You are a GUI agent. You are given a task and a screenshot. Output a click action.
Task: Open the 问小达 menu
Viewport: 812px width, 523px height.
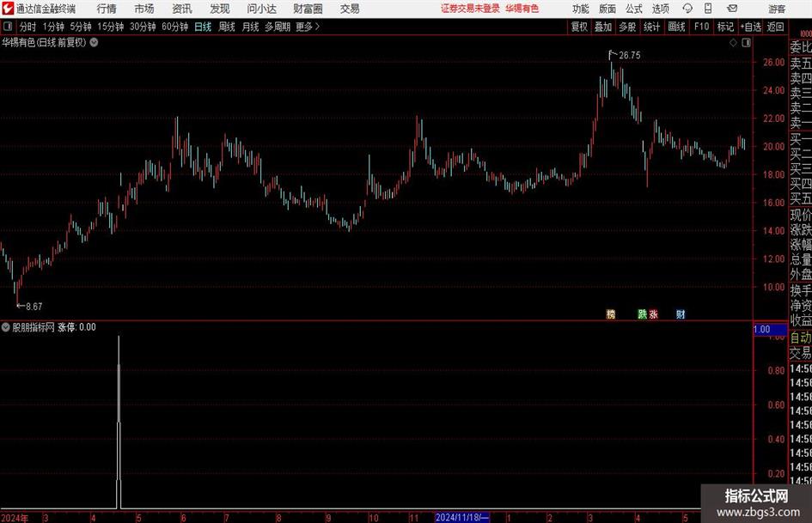pyautogui.click(x=261, y=9)
